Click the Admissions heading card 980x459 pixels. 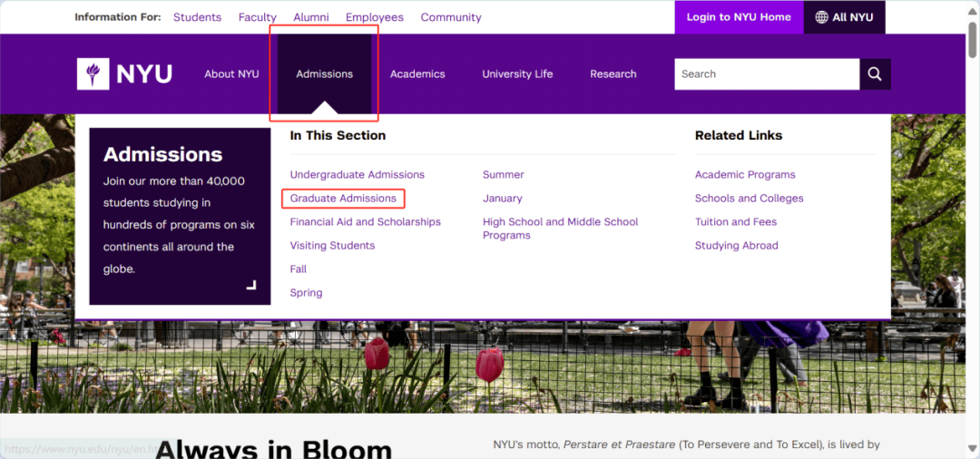tap(180, 217)
